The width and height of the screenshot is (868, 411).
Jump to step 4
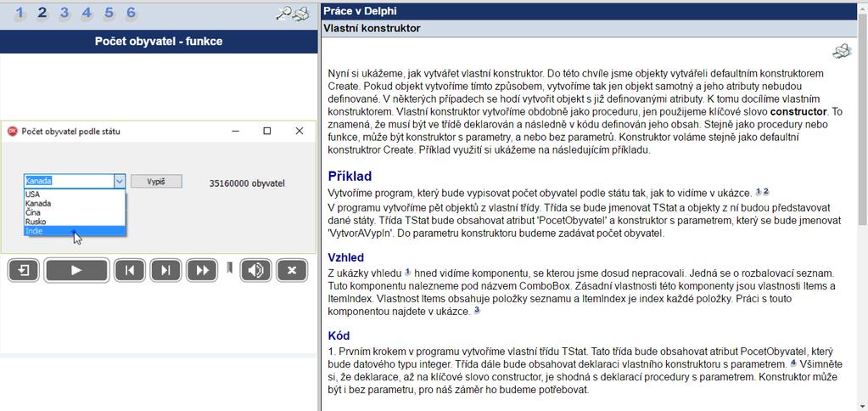87,14
